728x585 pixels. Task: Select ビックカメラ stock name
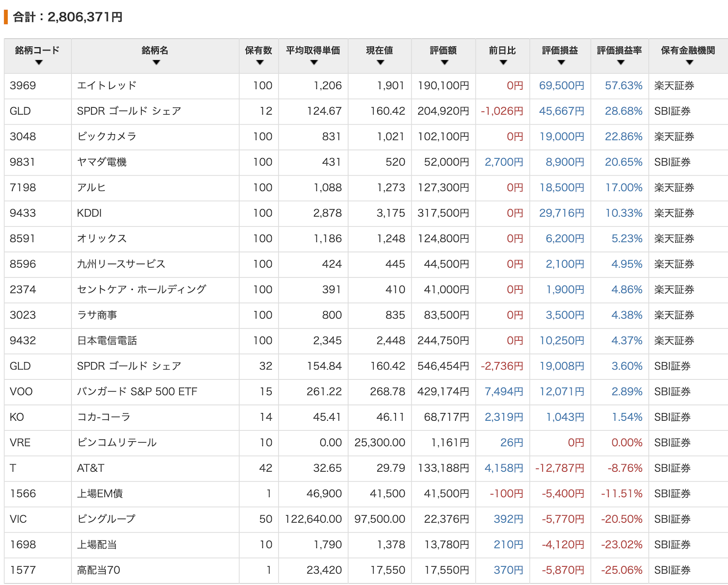[107, 136]
